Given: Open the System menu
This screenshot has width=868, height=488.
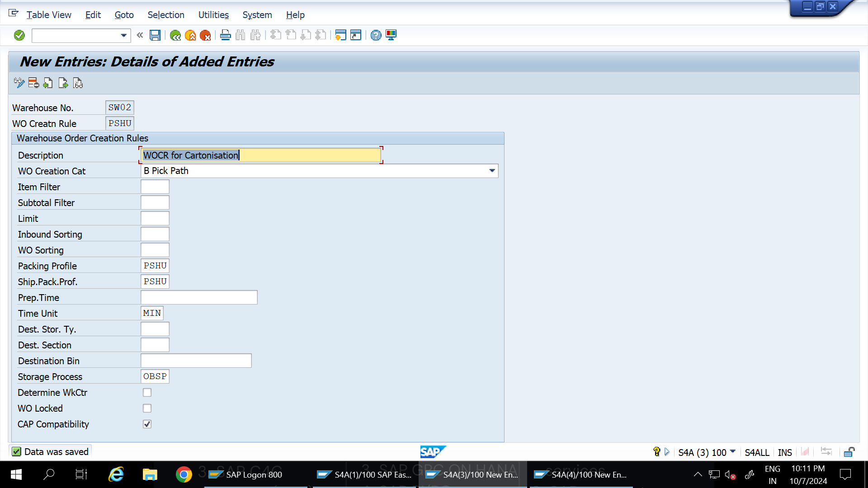Looking at the screenshot, I should pyautogui.click(x=257, y=15).
